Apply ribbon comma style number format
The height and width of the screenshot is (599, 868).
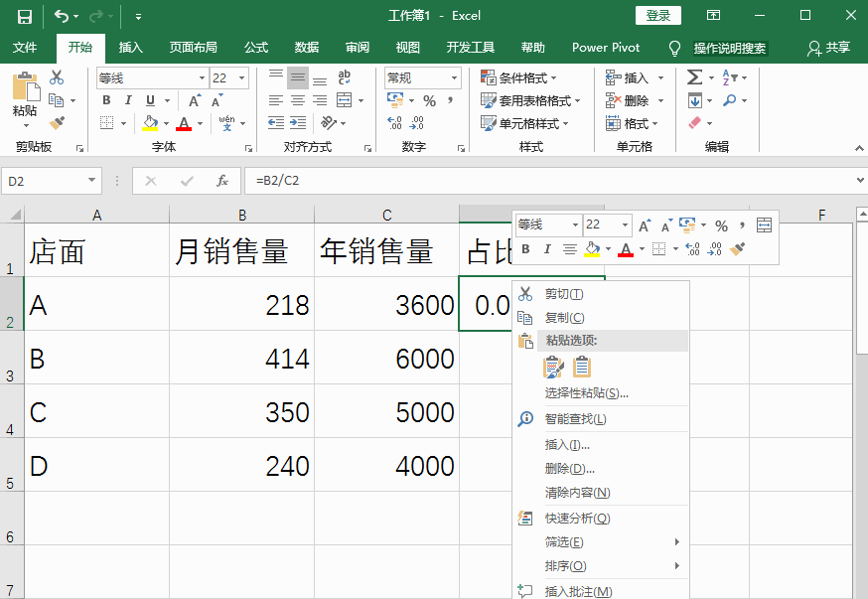[450, 100]
